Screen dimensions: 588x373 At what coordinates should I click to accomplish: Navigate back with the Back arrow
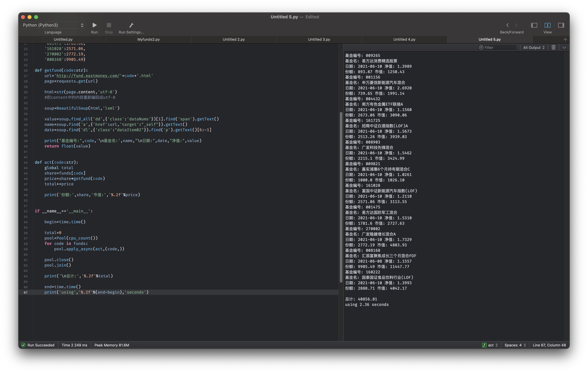tap(507, 25)
